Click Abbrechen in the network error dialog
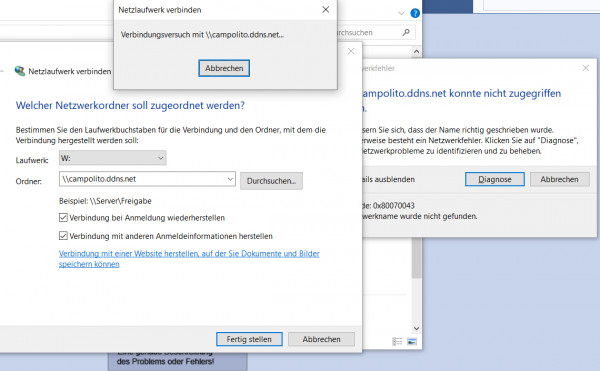This screenshot has height=371, width=600. [559, 179]
